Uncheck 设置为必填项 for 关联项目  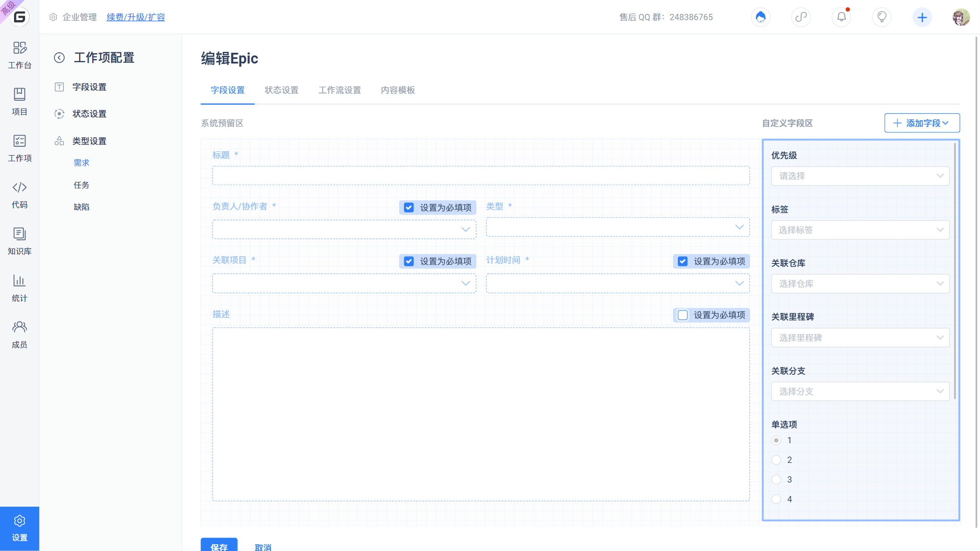point(409,261)
